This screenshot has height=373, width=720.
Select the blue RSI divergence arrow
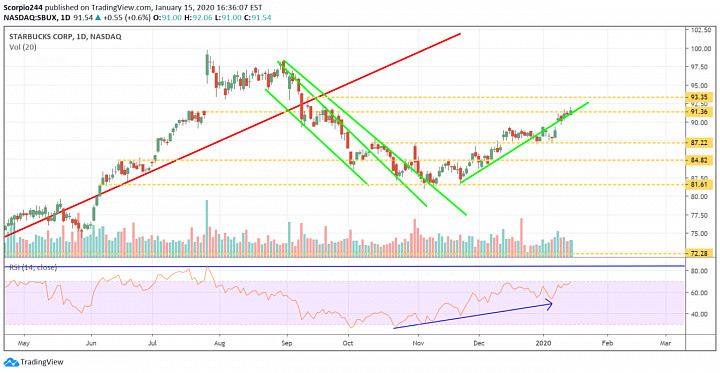click(x=473, y=316)
